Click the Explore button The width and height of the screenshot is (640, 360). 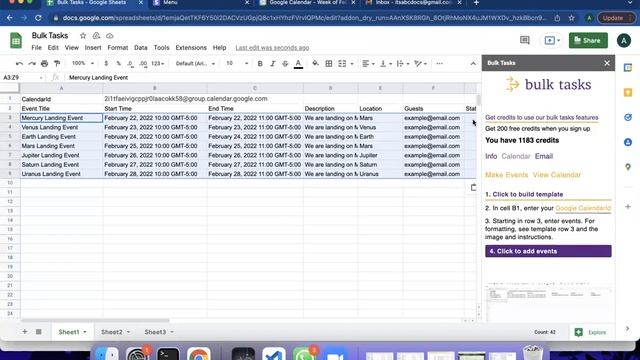(591, 332)
